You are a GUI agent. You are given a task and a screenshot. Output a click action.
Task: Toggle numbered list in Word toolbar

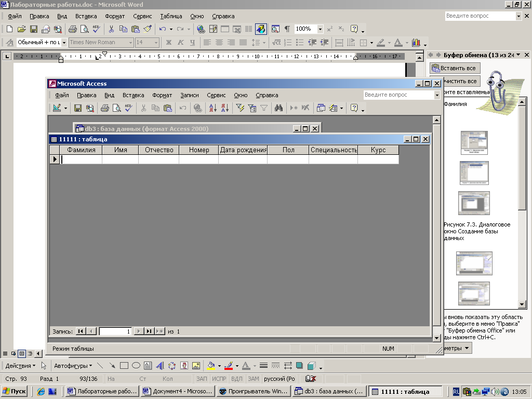pos(288,43)
